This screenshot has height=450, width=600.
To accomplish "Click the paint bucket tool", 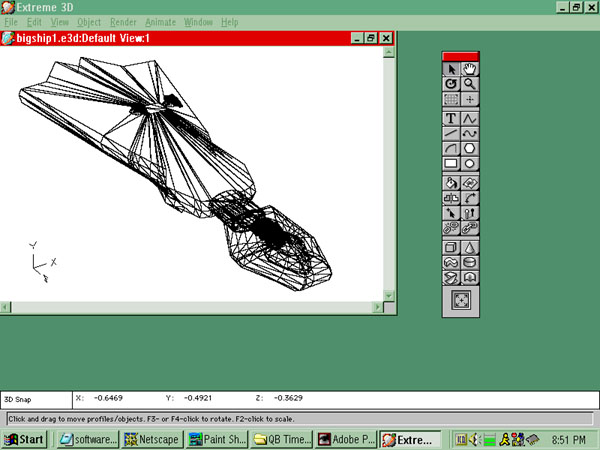I will 451,182.
